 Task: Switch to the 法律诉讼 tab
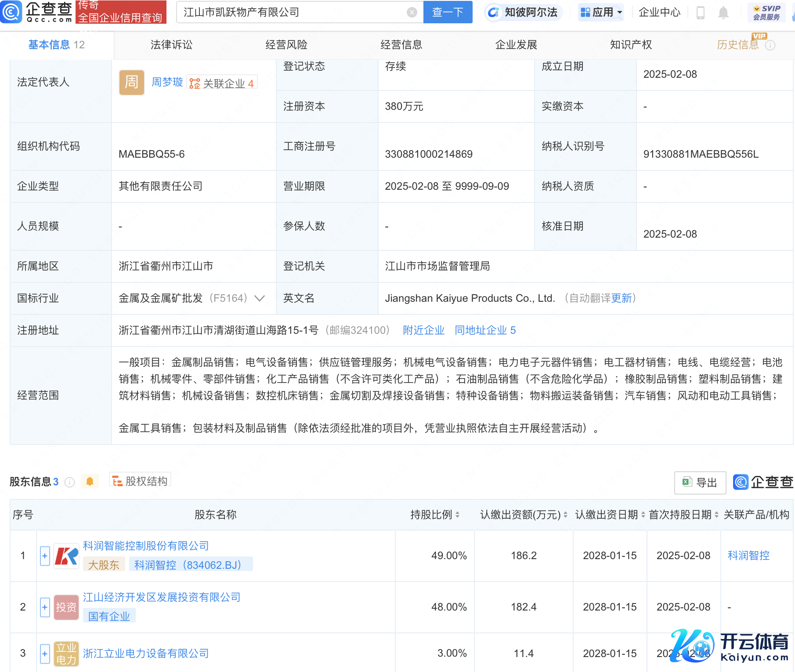[x=171, y=45]
